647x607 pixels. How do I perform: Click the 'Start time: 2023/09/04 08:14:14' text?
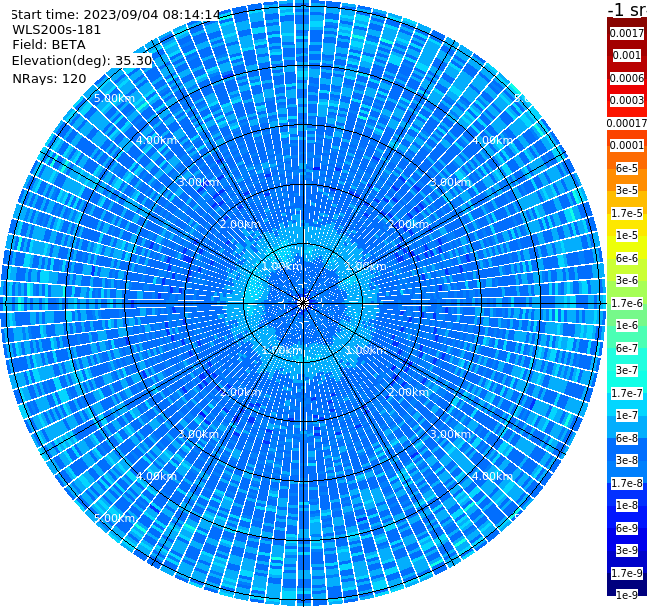tap(115, 14)
